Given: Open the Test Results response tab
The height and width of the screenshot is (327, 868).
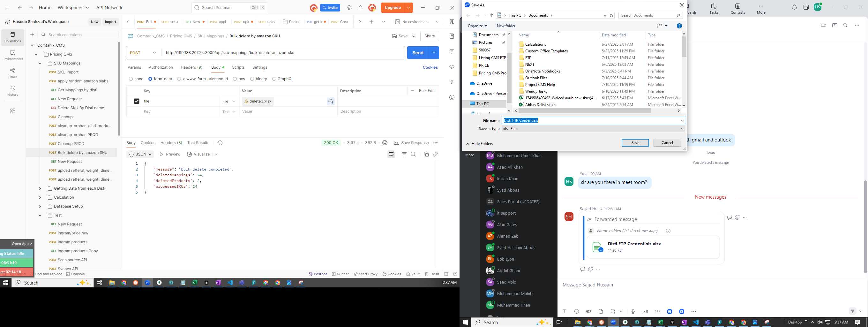Looking at the screenshot, I should tap(198, 143).
